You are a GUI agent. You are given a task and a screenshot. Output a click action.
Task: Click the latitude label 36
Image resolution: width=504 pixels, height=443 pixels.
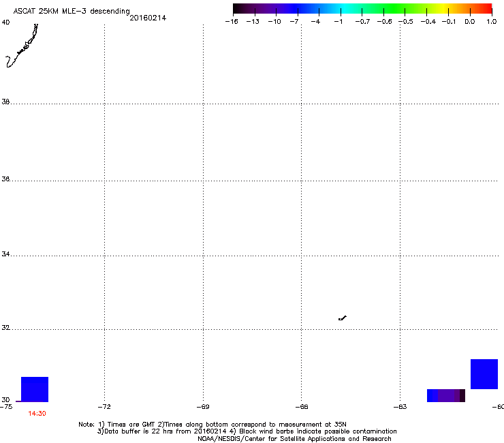[x=5, y=179]
